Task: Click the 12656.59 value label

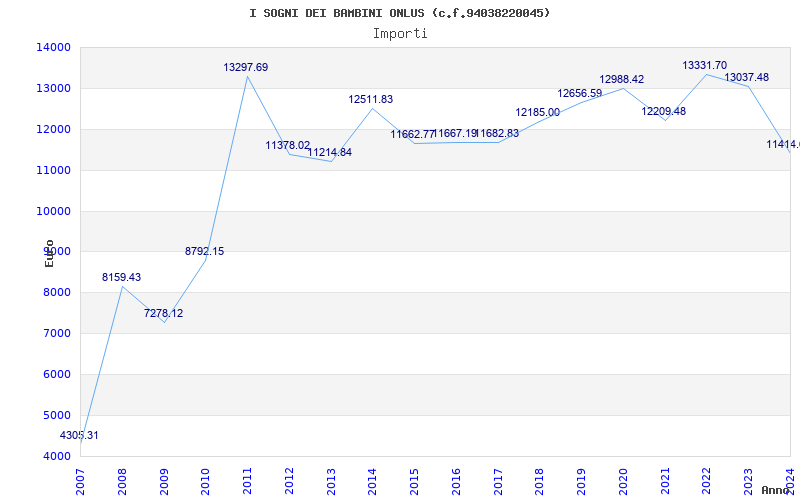Action: (580, 93)
